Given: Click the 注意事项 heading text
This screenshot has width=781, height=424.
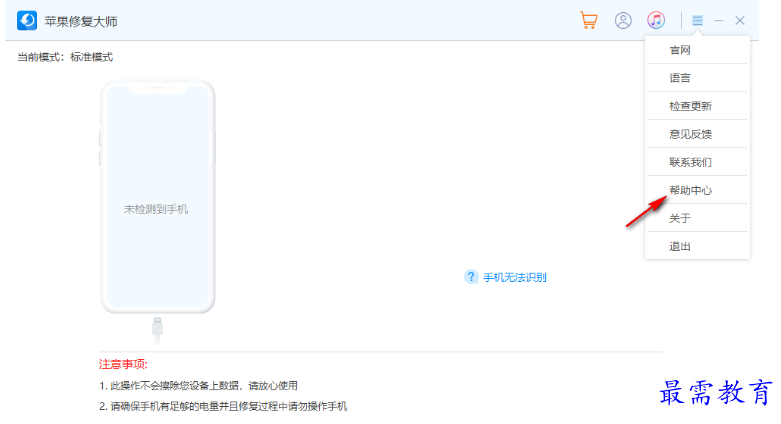Looking at the screenshot, I should pos(123,364).
